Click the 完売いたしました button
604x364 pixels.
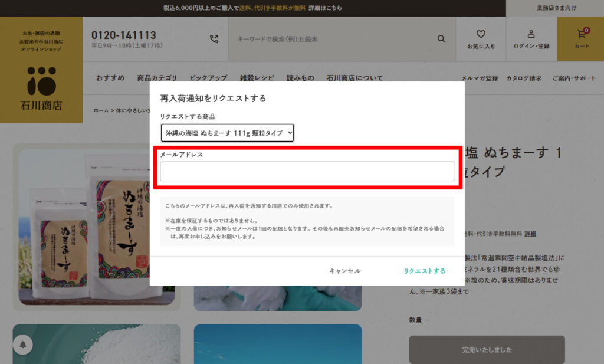(x=487, y=349)
